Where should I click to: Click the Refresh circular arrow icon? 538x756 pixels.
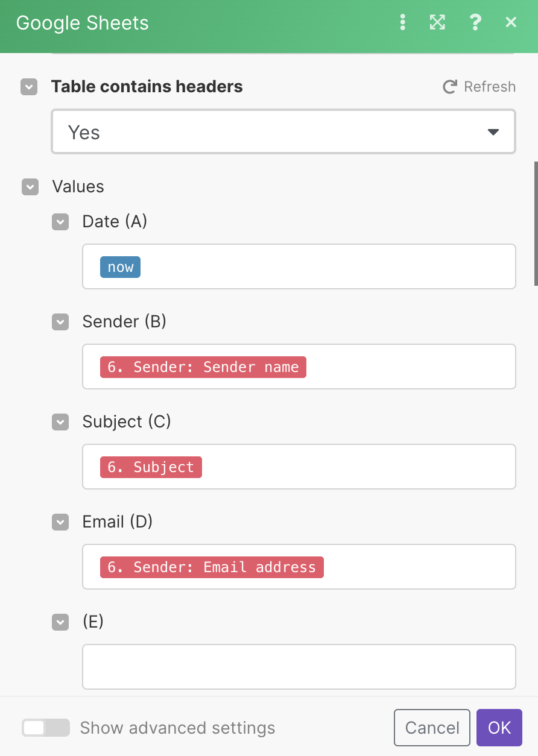(449, 87)
